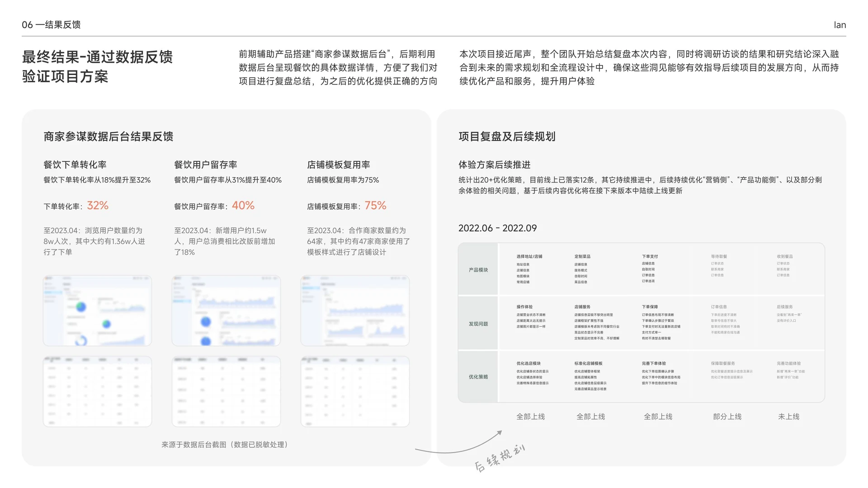The width and height of the screenshot is (868, 488).
Task: Click the '完善下单体验' strategy title
Action: [654, 363]
